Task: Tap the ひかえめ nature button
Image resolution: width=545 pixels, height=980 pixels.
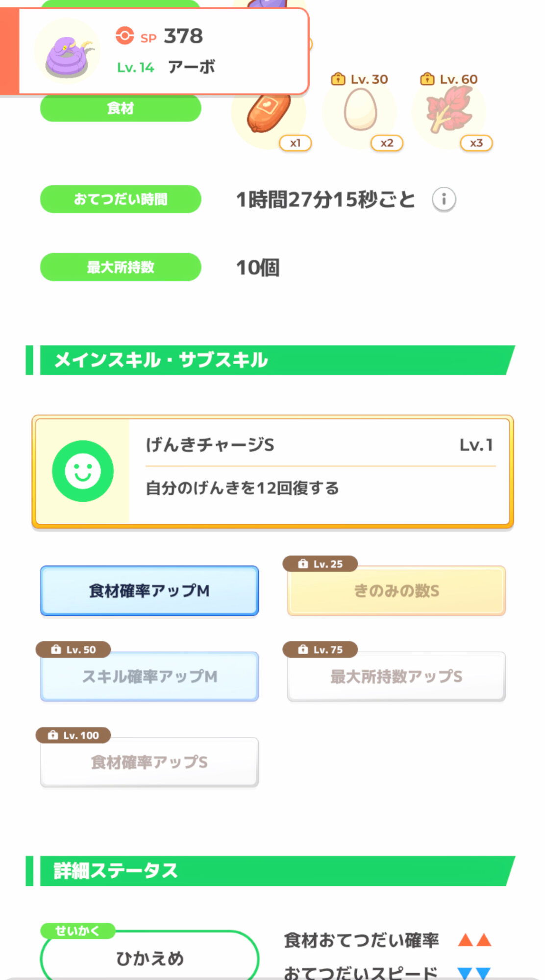Action: point(149,958)
